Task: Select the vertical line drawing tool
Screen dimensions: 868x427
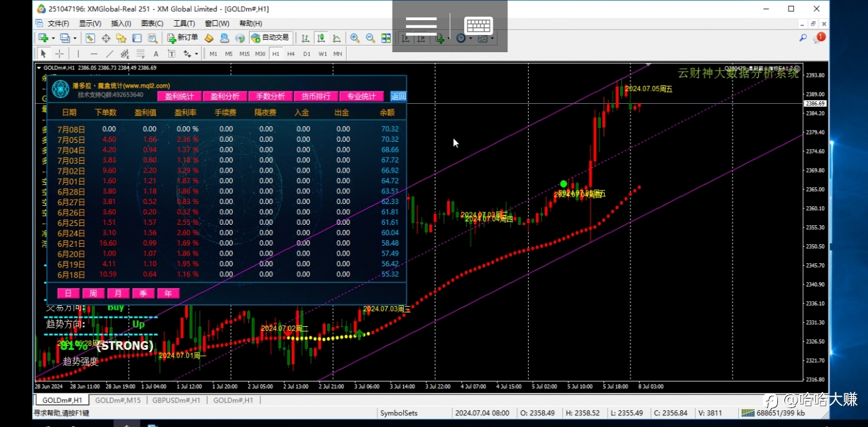Action: [78, 54]
